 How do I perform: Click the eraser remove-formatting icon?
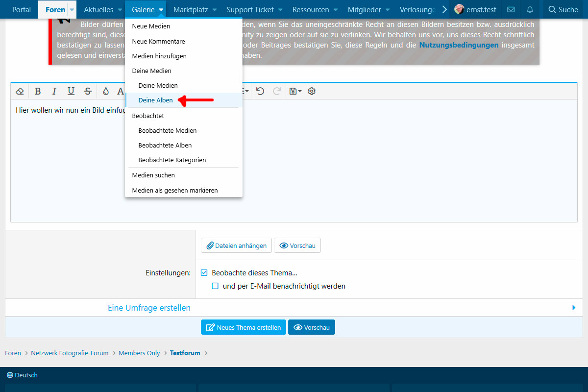[20, 91]
